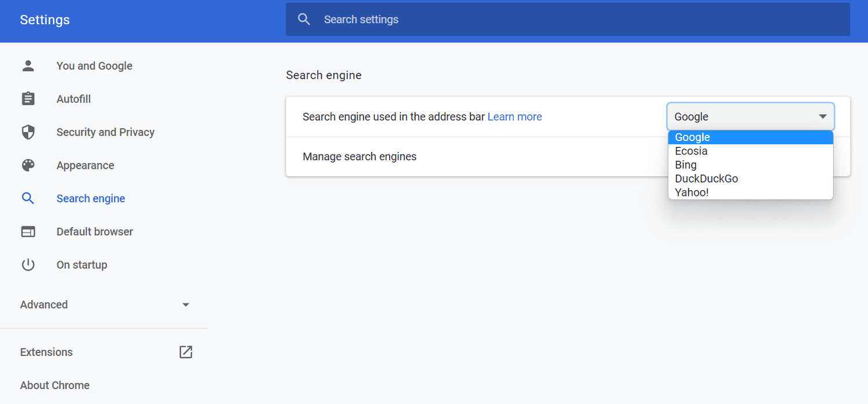
Task: Open the Advanced section label
Action: pos(44,305)
